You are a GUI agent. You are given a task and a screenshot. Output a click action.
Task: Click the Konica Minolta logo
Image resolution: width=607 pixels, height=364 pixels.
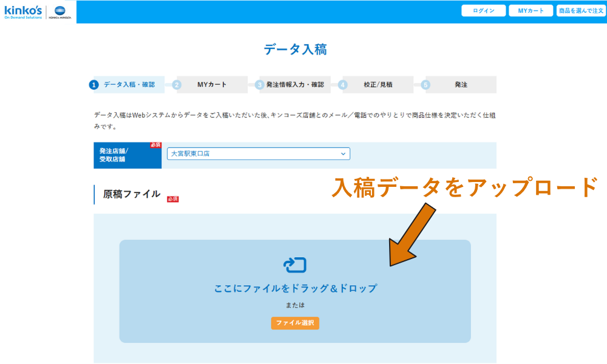60,12
